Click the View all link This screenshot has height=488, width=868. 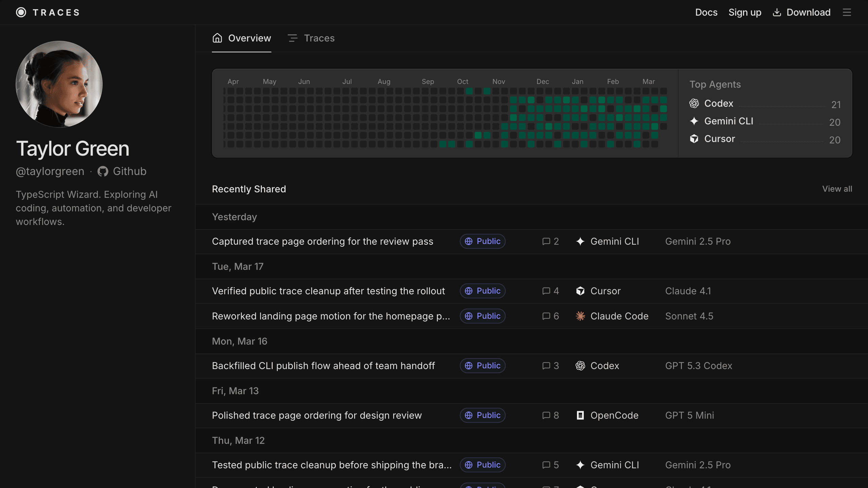(x=837, y=189)
